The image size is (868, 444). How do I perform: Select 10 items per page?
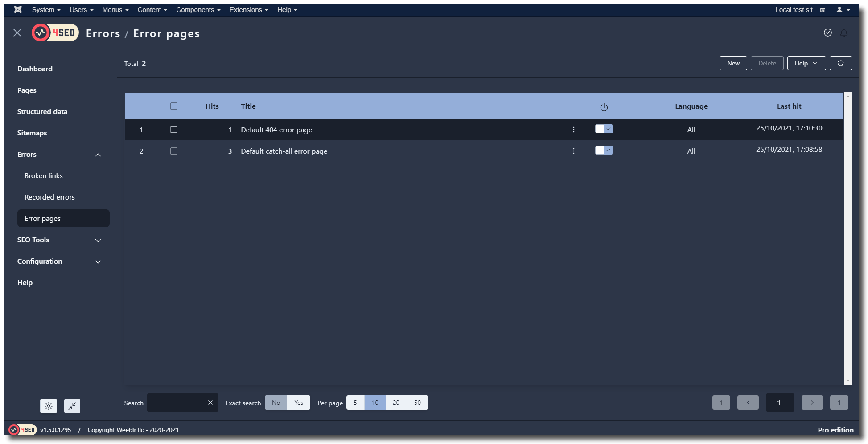tap(375, 403)
